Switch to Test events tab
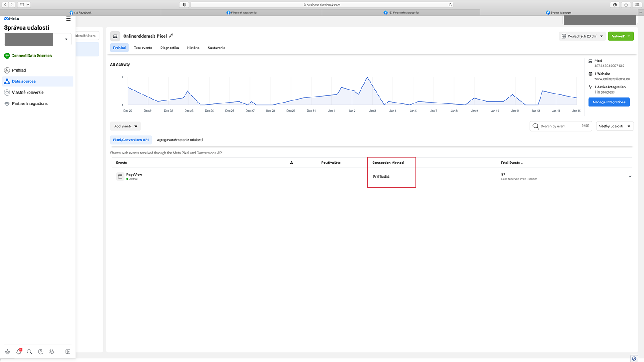 coord(143,48)
